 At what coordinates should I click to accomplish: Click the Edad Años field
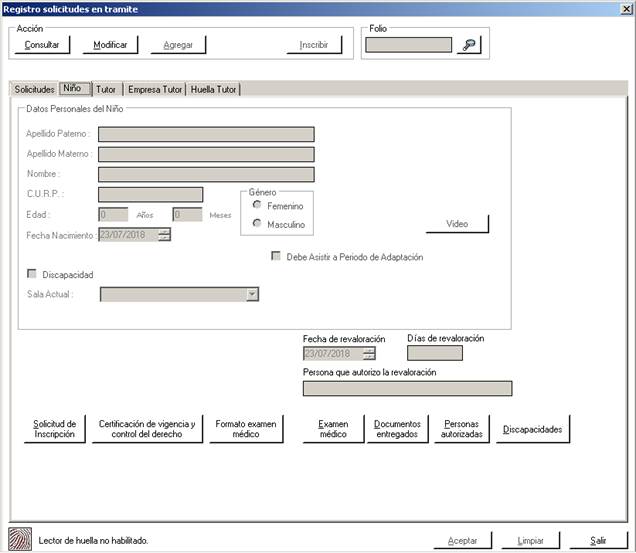(x=113, y=214)
